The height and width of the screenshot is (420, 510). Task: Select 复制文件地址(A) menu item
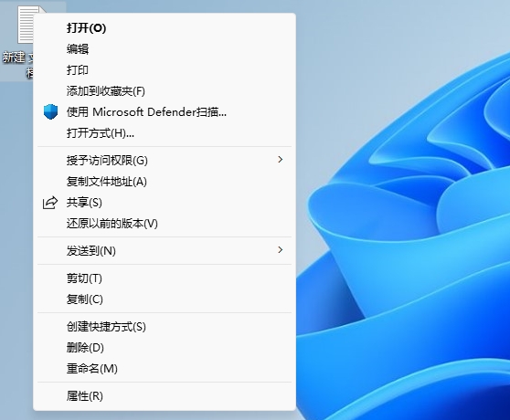(165, 182)
